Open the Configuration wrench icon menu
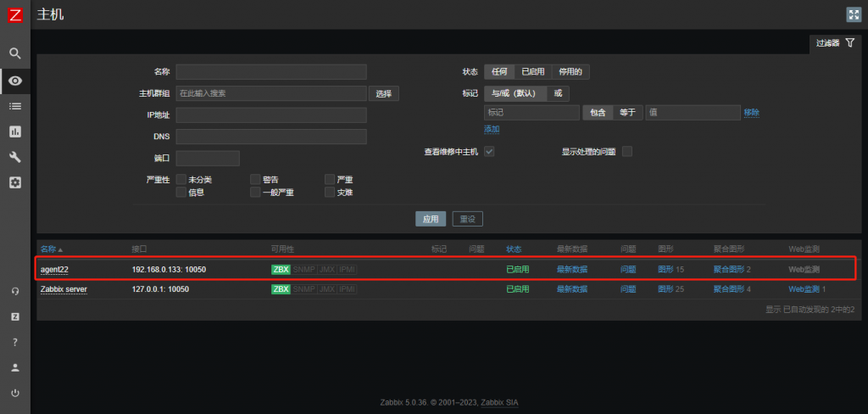 coord(15,157)
